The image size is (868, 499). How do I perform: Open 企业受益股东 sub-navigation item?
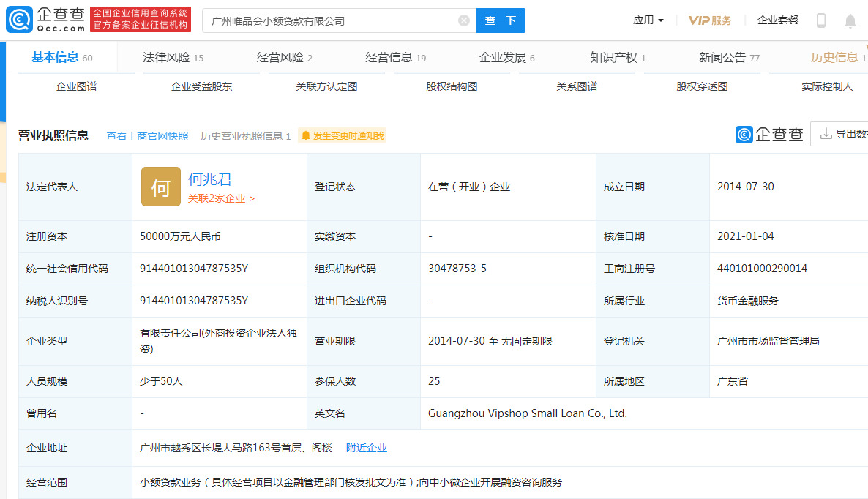201,87
